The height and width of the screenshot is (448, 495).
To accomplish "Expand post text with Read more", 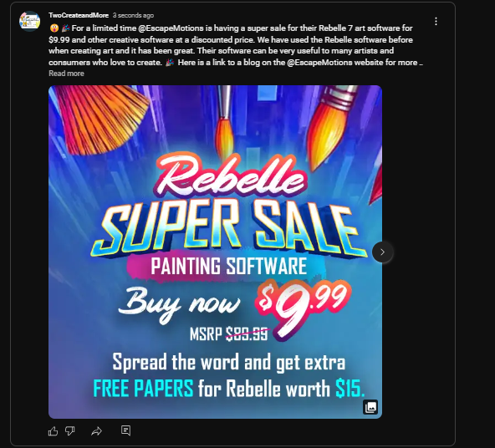I will (66, 74).
